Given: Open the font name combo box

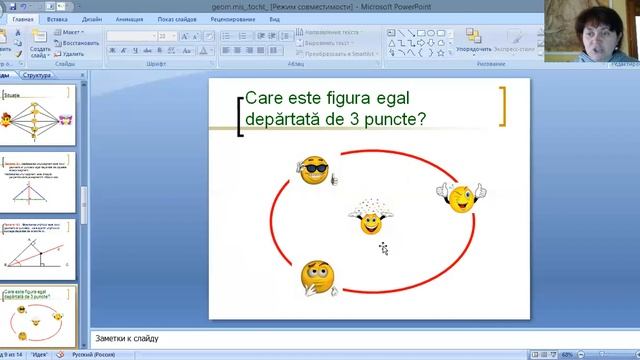Looking at the screenshot, I should coord(131,36).
